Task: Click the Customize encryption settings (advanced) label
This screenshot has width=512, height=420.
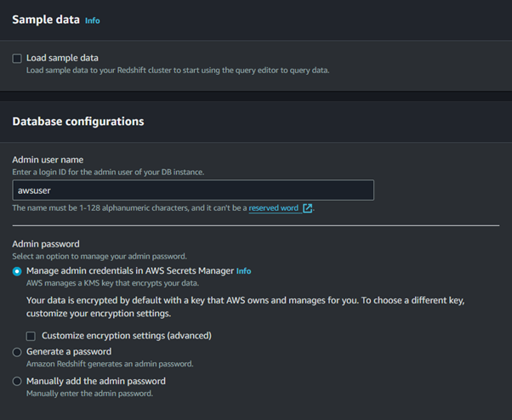Action: 127,336
